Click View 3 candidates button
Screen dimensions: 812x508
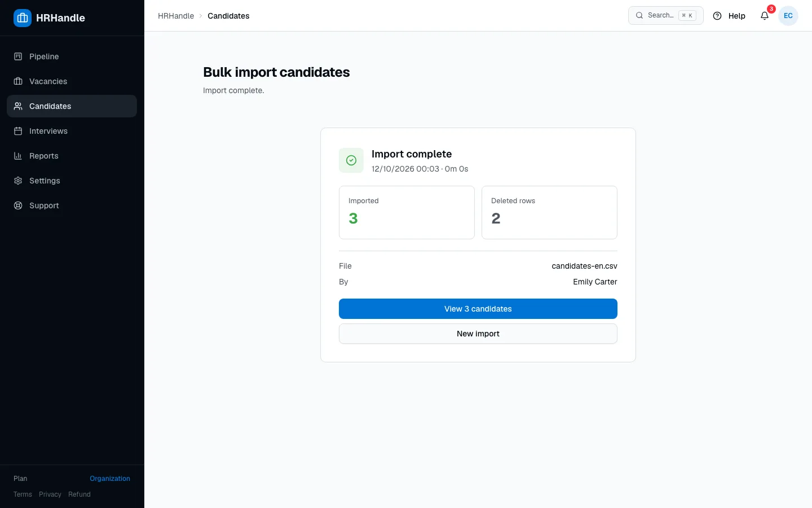point(478,309)
